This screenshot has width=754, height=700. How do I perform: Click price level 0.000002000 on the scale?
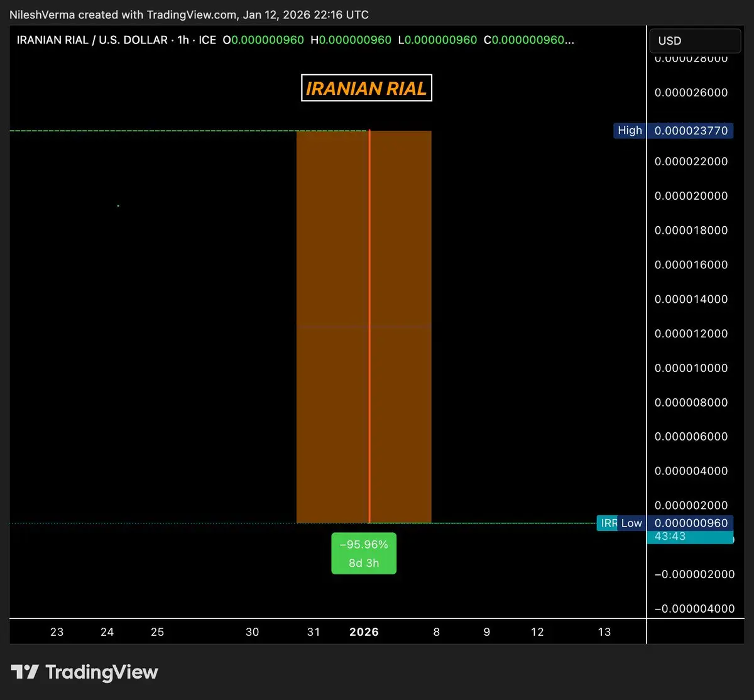pos(691,505)
